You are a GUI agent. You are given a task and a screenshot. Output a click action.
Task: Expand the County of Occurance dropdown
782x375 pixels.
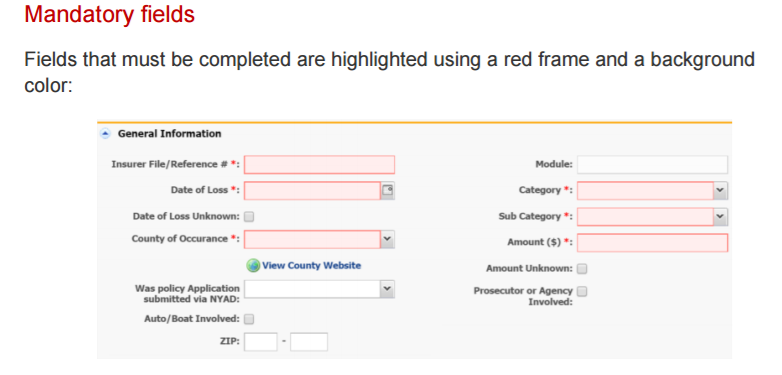click(388, 239)
